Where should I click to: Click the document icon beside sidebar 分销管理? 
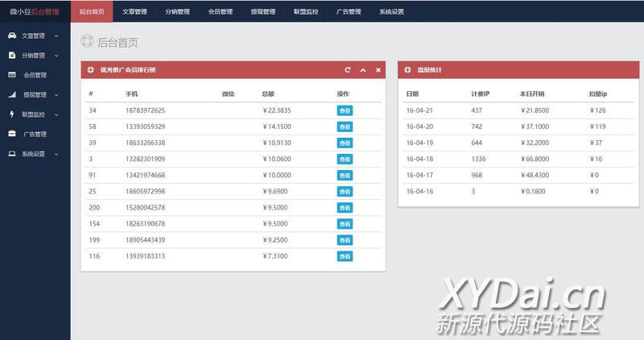[12, 55]
